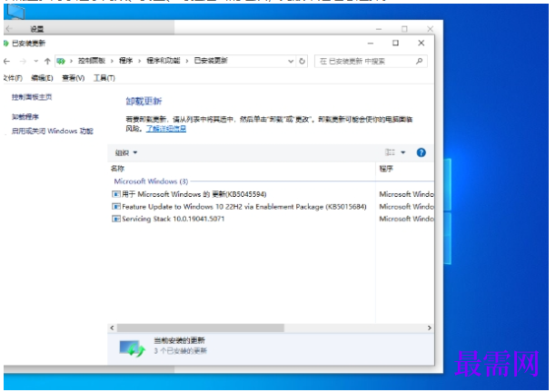The width and height of the screenshot is (556, 392).
Task: Click program cell of KB5045594 row
Action: (406, 194)
